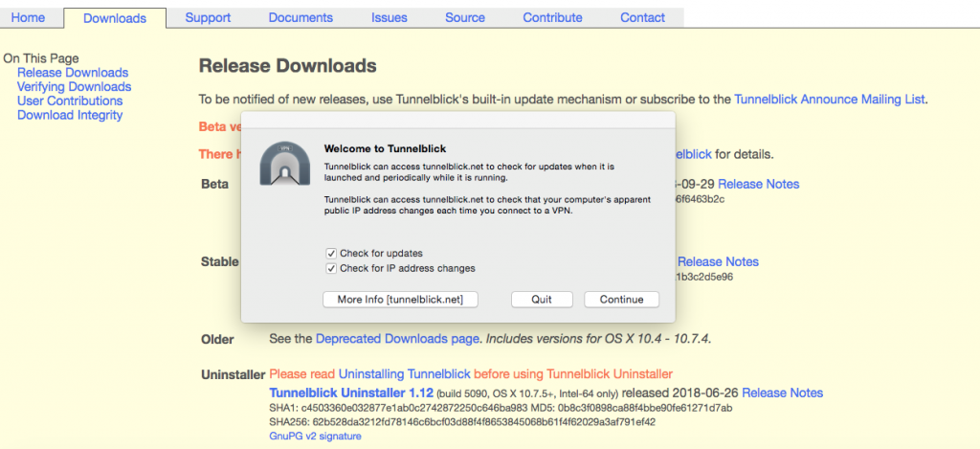This screenshot has width=980, height=449.
Task: Toggle Check for IP address changes checkbox
Action: pos(331,268)
